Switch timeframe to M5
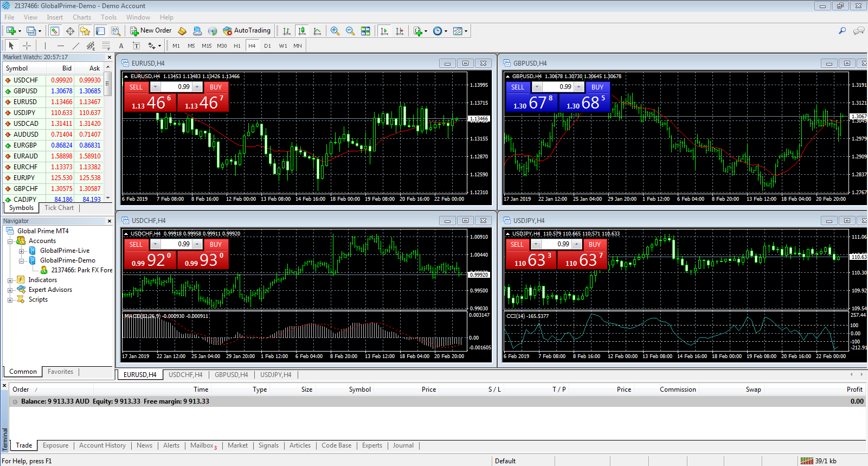Screen dimensions: 868x466 click(191, 46)
